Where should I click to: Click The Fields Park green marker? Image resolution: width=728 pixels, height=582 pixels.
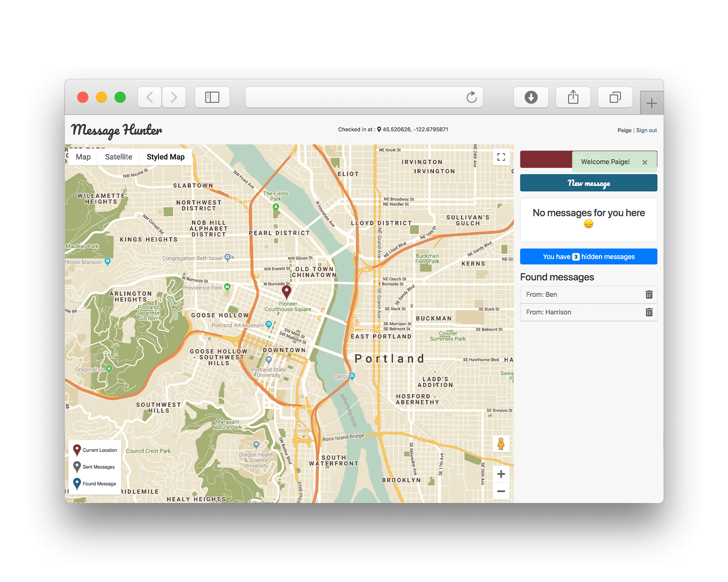pos(276,207)
